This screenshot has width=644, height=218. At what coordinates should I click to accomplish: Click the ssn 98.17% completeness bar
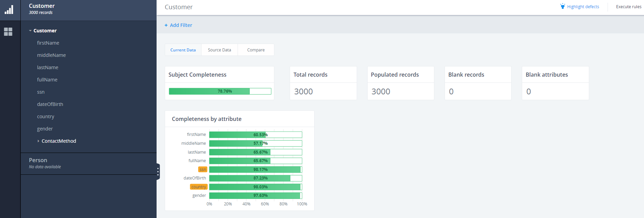(x=256, y=170)
